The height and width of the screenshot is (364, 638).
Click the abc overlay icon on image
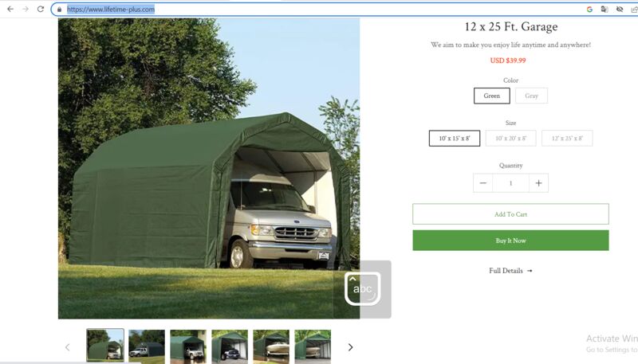pyautogui.click(x=363, y=289)
